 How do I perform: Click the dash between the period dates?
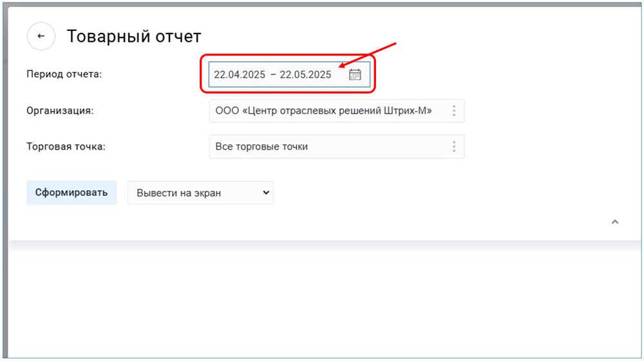[273, 75]
